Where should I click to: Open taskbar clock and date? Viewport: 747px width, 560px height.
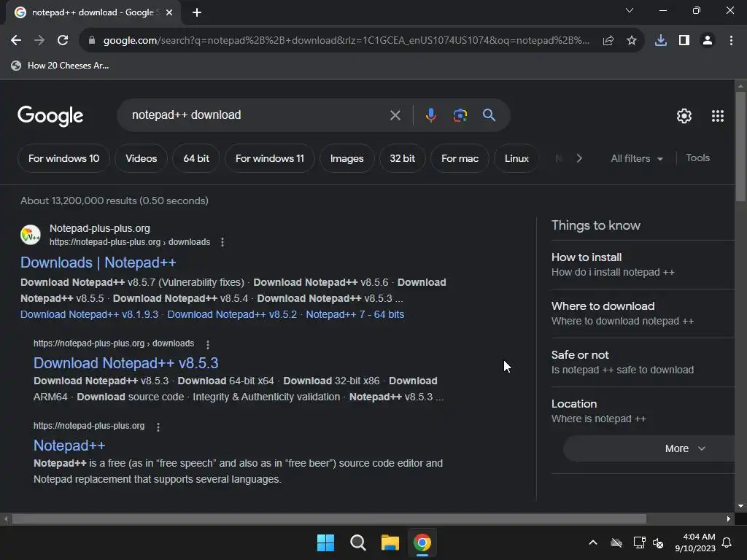tap(694, 542)
